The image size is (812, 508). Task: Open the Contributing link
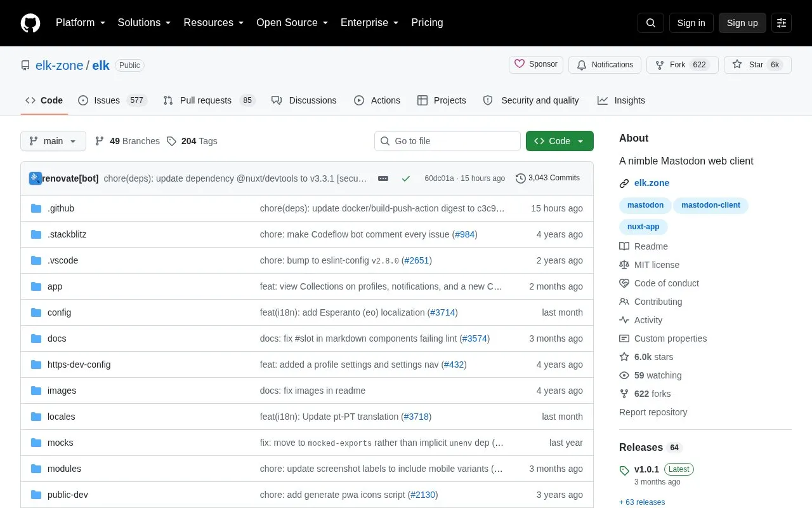point(651,302)
